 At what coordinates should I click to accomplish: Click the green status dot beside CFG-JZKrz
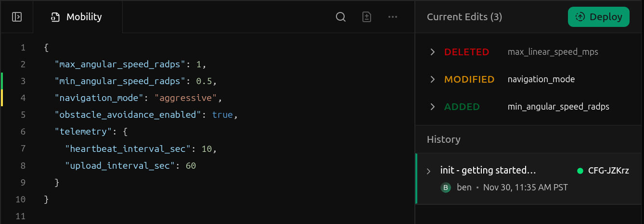point(580,171)
